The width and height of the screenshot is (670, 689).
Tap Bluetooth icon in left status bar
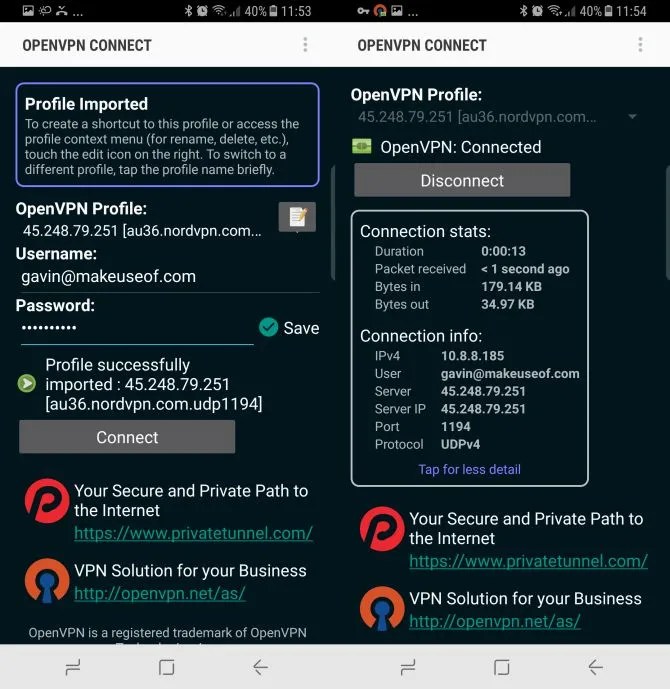coord(188,11)
